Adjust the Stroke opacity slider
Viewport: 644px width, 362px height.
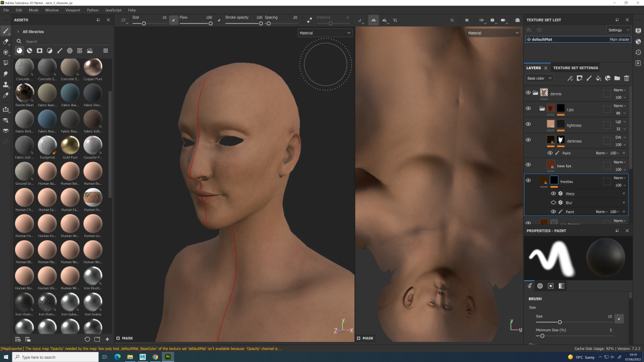coord(243,23)
